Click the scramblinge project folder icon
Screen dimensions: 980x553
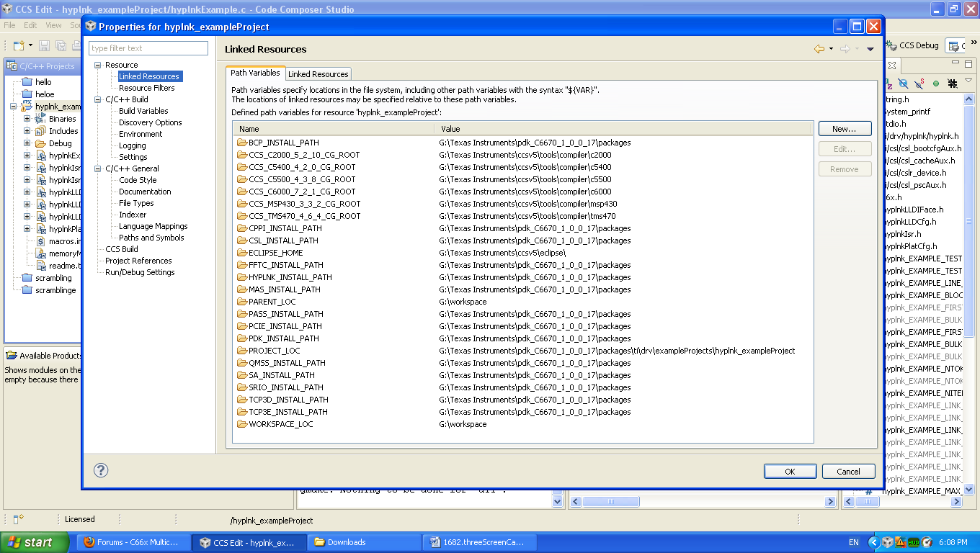coord(27,290)
